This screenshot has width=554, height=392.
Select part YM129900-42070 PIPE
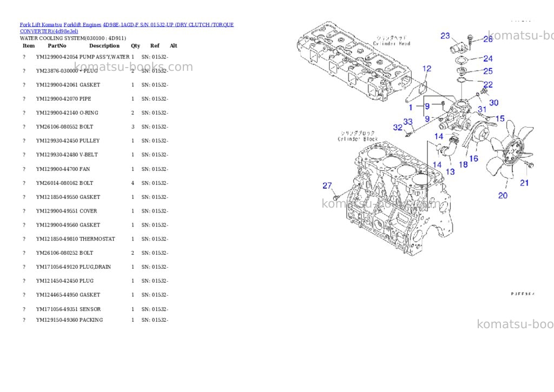tap(64, 99)
